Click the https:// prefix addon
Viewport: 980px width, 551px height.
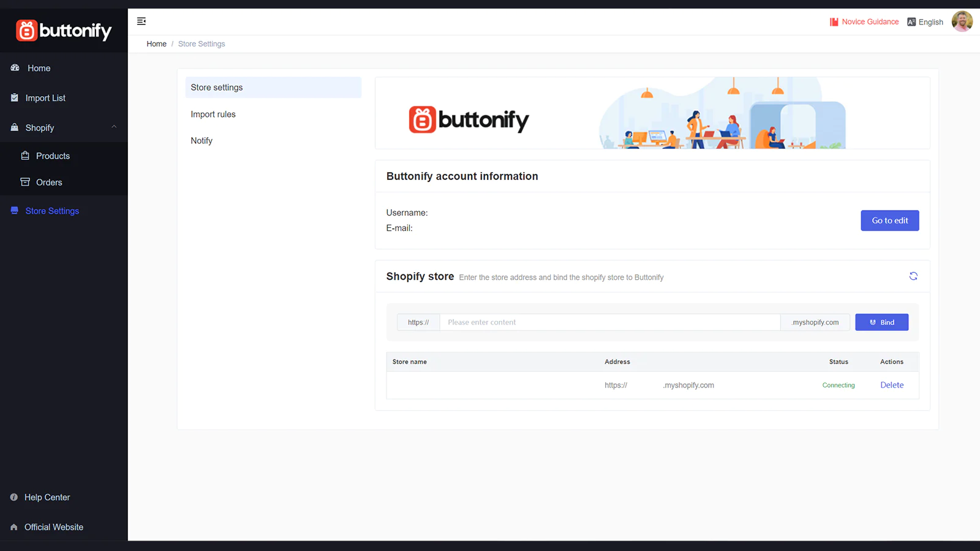click(418, 322)
